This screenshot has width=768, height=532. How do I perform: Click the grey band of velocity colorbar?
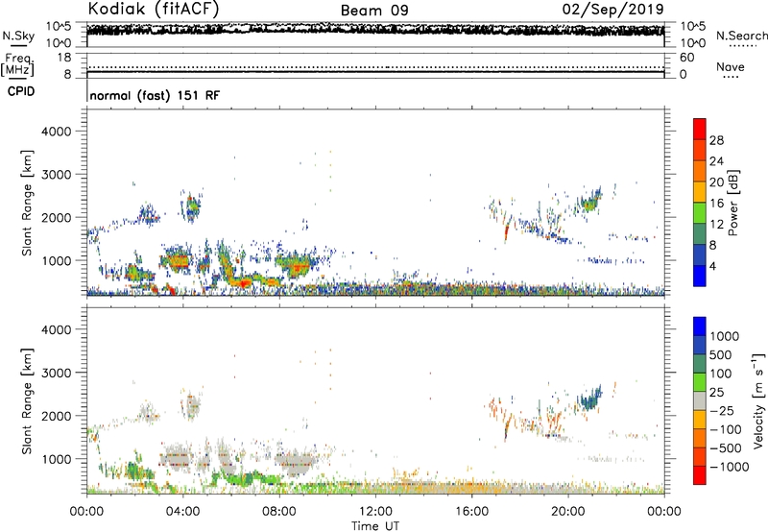700,400
